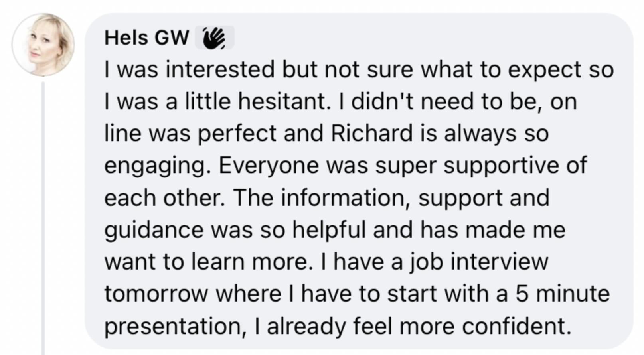Click the word "tomorrow" in the comment

156,294
